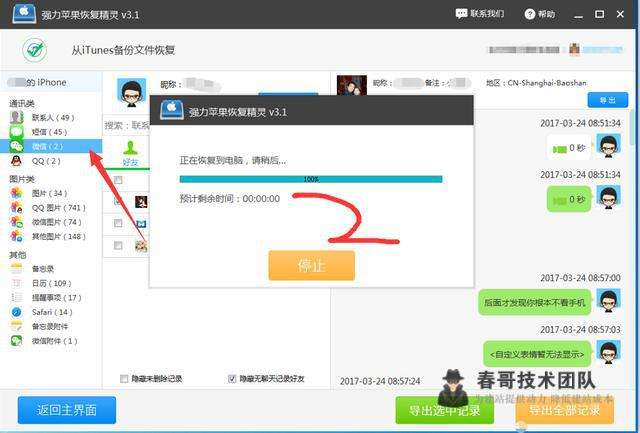640x433 pixels.
Task: Click 地区：CN-Shanghai-Baoshan region text
Action: point(536,83)
